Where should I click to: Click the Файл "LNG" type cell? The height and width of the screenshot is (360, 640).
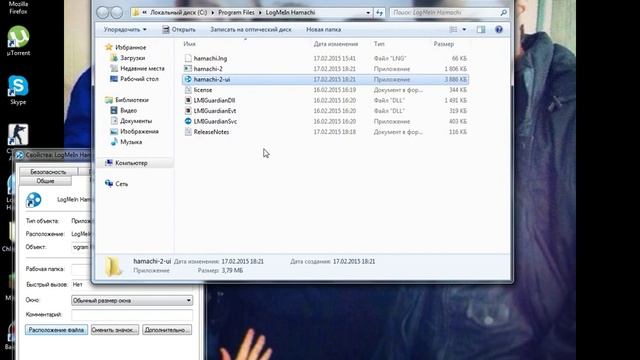389,58
